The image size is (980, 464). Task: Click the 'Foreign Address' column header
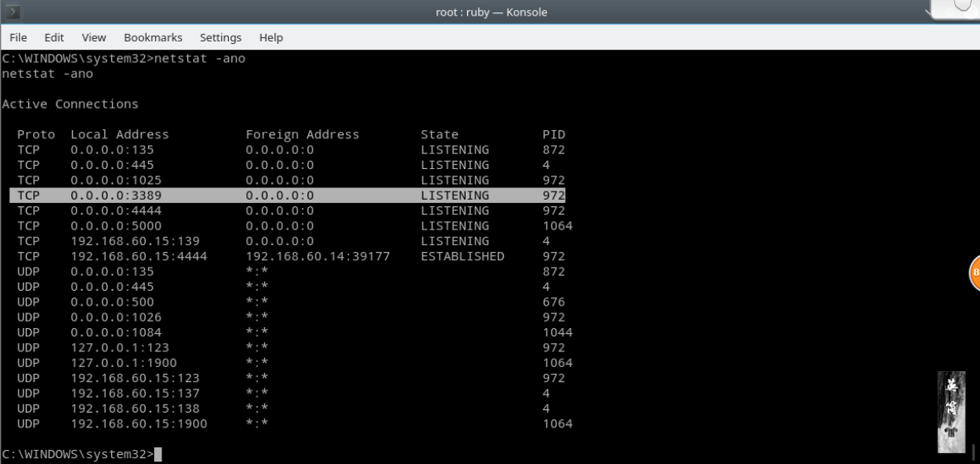point(302,134)
